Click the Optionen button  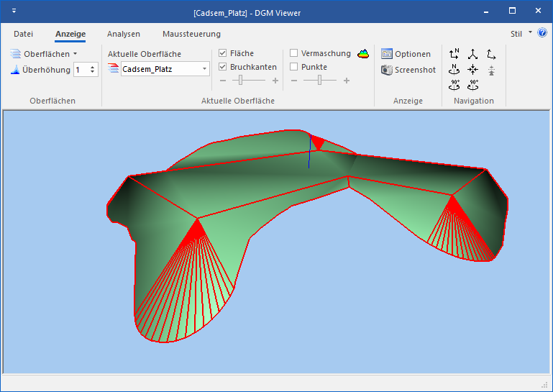pos(406,54)
